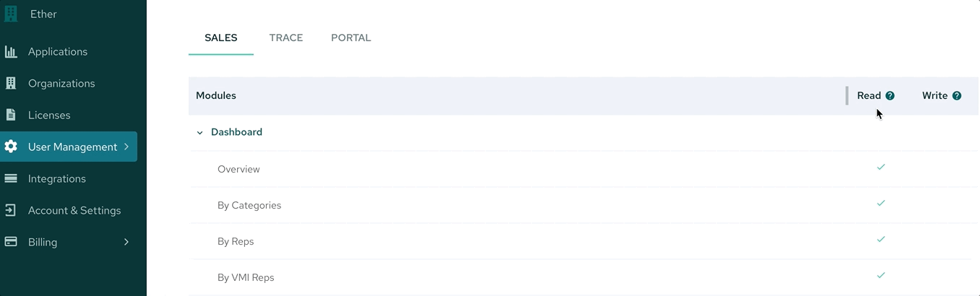Click the User Management gear icon
980x296 pixels.
point(11,147)
